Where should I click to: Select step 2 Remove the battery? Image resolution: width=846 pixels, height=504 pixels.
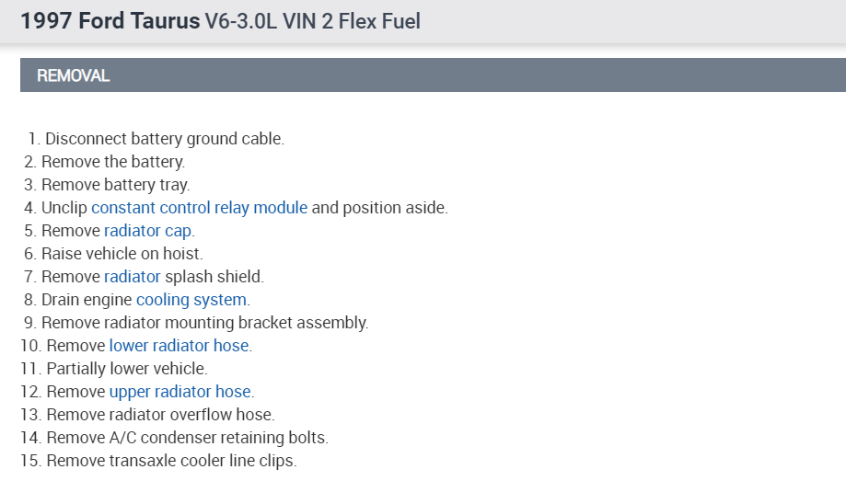(x=112, y=162)
